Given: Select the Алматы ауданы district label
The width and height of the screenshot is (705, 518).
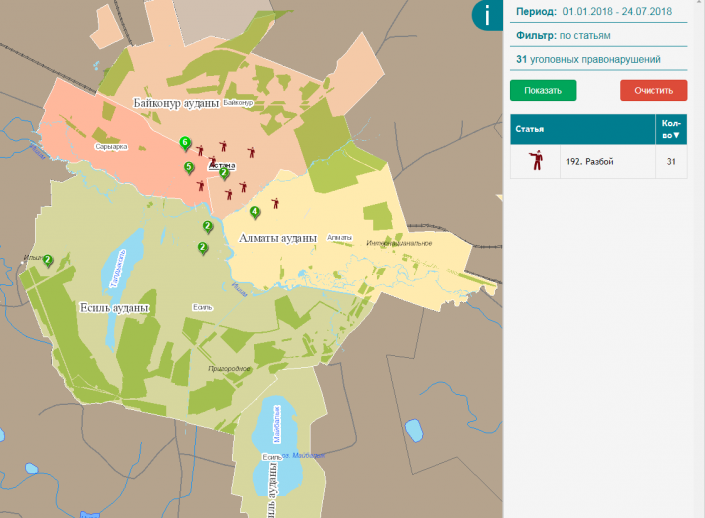Looking at the screenshot, I should pyautogui.click(x=278, y=238).
